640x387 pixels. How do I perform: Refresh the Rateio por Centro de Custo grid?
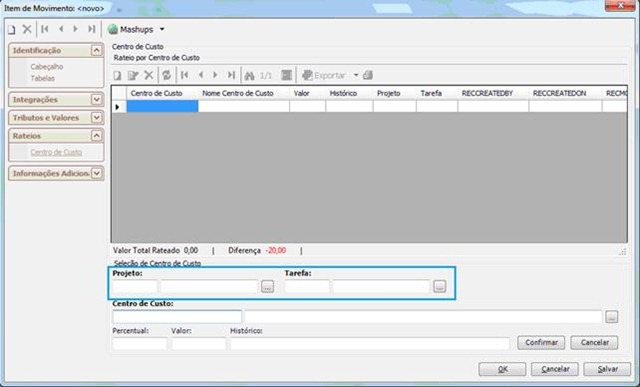[x=167, y=75]
